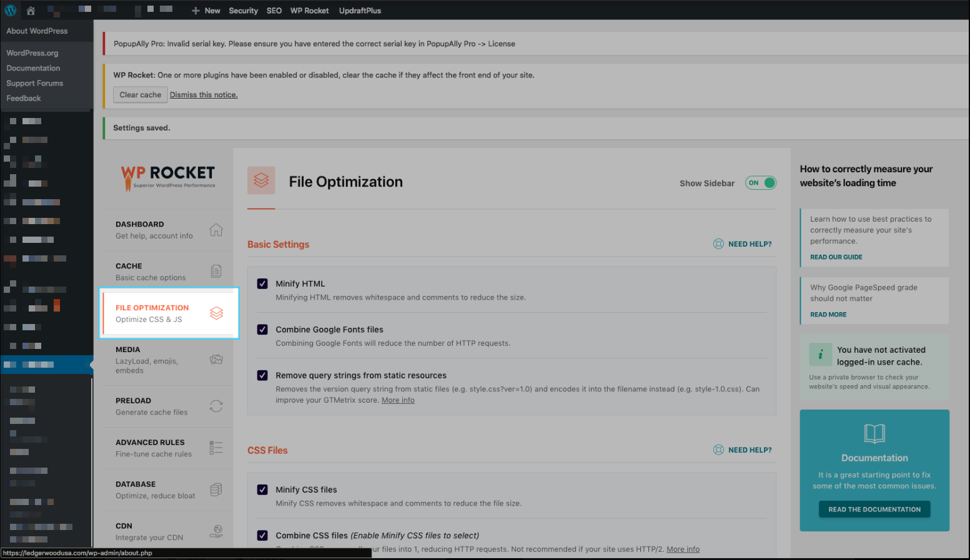Viewport: 970px width, 560px height.
Task: Open the Dashboard house icon in WP Rocket menu
Action: coord(216,230)
